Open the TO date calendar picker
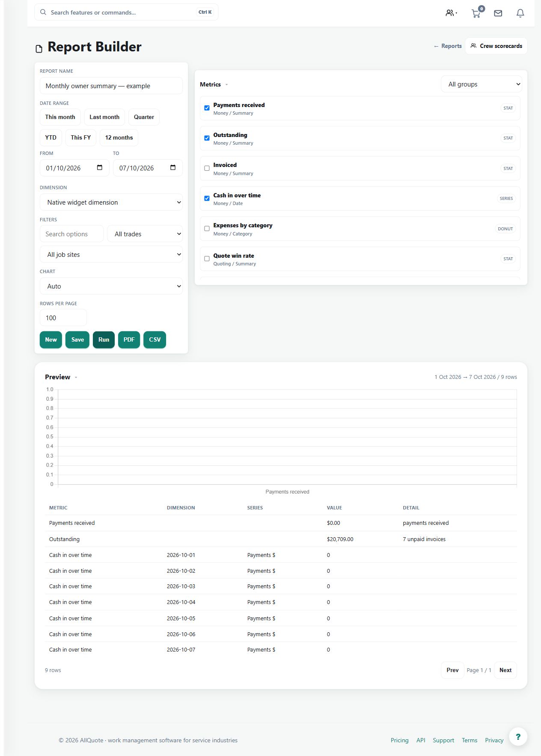The height and width of the screenshot is (756, 541). pos(173,167)
